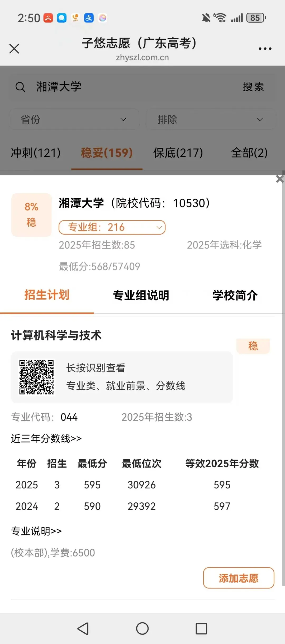The width and height of the screenshot is (285, 644).
Task: Switch to the 冲刺(121) tab
Action: [x=36, y=153]
